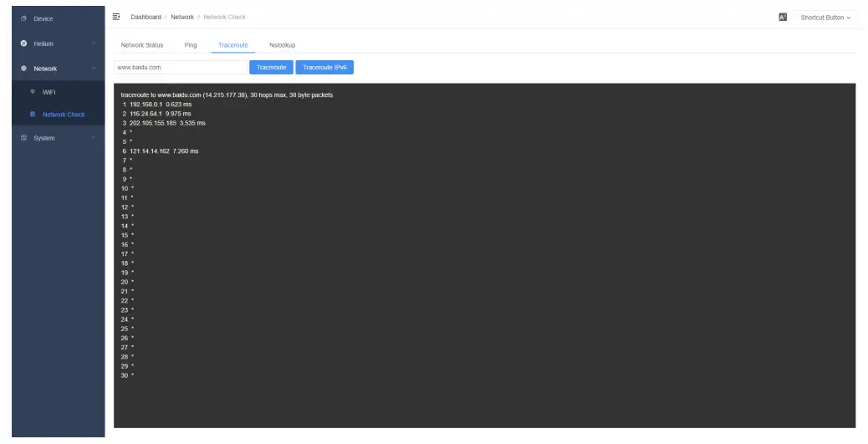Click the Network Check breadcrumb text

[224, 18]
